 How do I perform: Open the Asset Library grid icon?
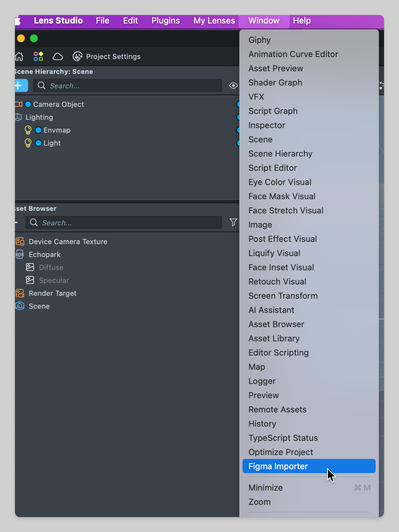[x=38, y=57]
